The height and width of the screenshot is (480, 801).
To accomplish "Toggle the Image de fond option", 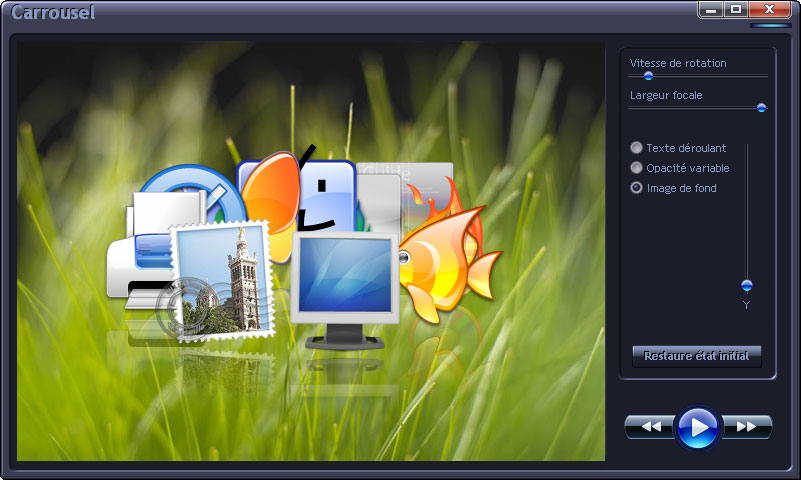I will 636,187.
